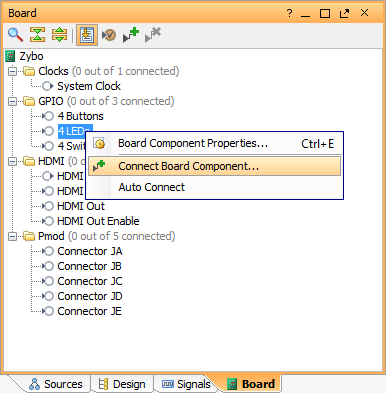
Task: Select Connector JD
Action: coord(90,296)
